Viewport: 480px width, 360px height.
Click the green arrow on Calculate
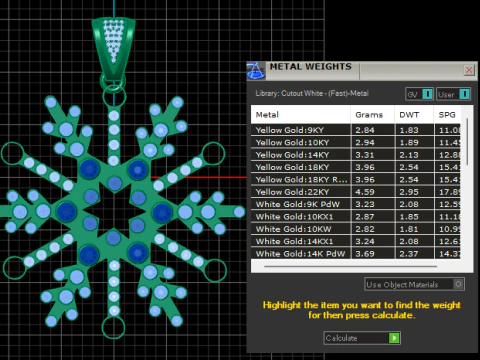[x=394, y=338]
